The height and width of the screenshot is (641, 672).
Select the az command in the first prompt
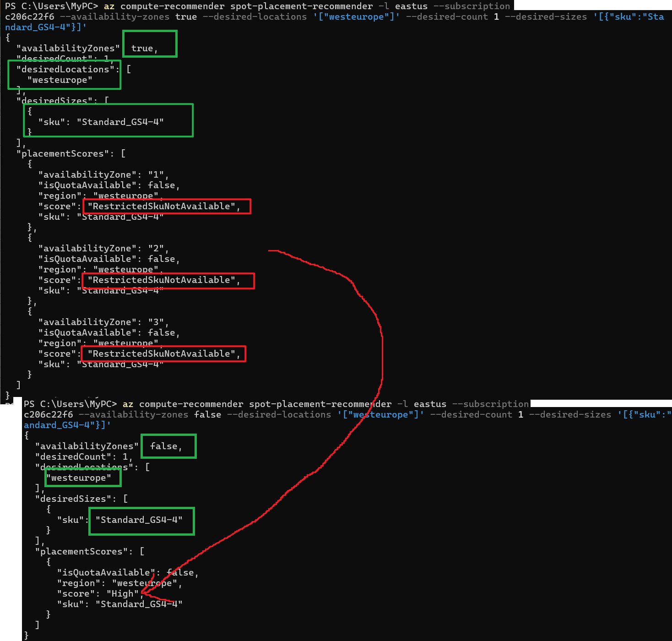click(x=109, y=6)
